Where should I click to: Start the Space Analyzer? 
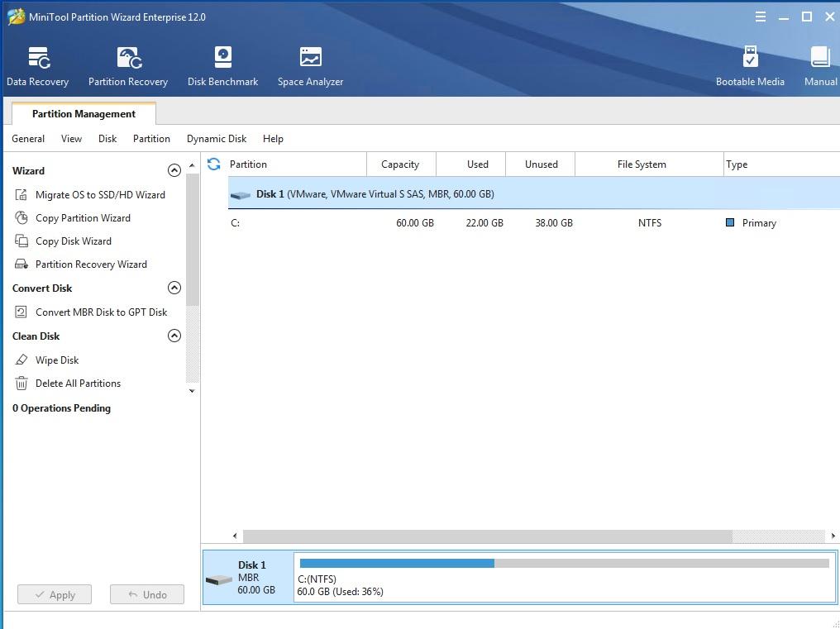pos(310,66)
